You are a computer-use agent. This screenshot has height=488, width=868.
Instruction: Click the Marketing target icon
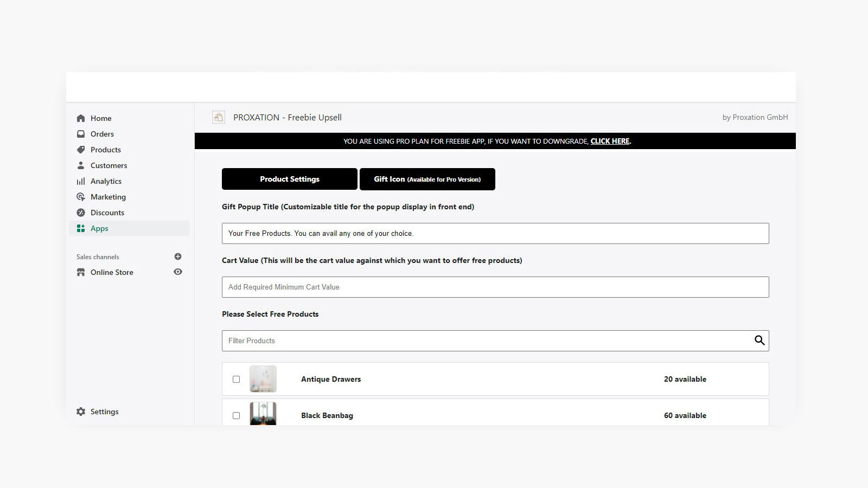[81, 197]
